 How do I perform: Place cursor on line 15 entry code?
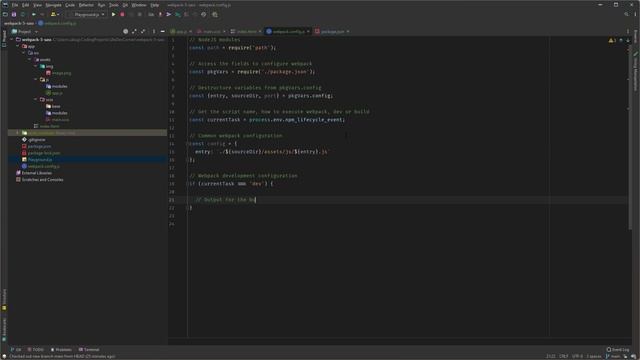(x=261, y=152)
